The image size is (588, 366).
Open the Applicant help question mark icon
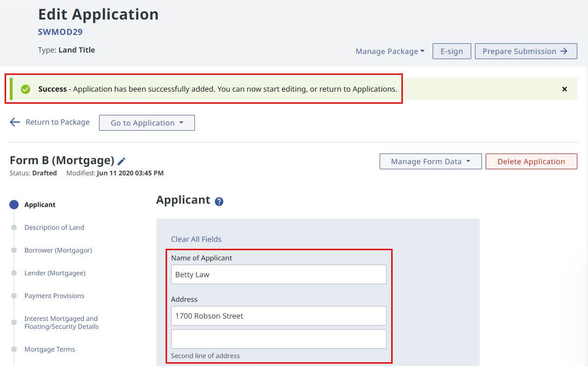click(219, 202)
